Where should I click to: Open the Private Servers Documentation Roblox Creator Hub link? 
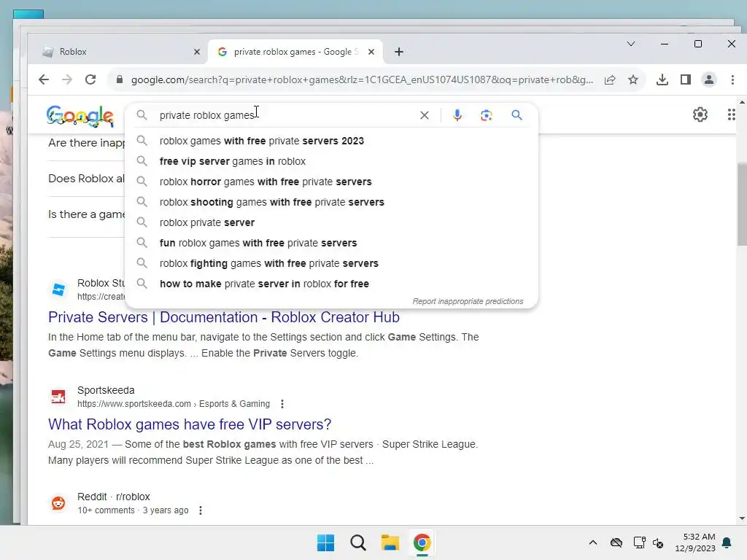coord(224,317)
